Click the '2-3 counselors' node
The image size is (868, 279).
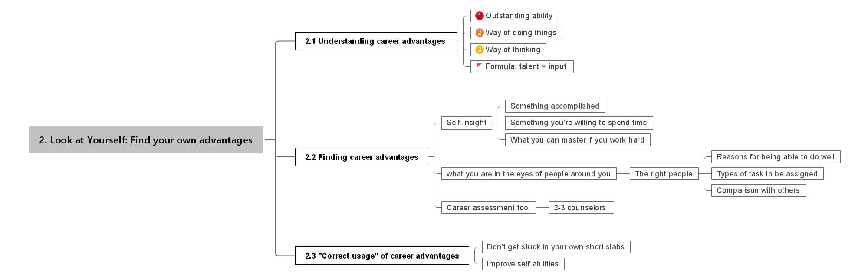click(x=581, y=208)
